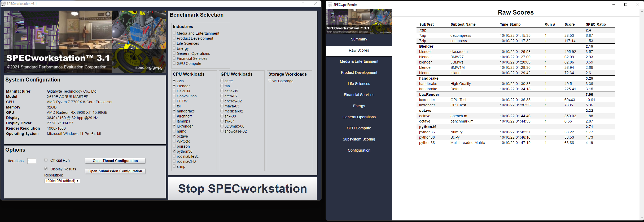
Task: Check the Financial Services industry
Action: click(x=174, y=58)
